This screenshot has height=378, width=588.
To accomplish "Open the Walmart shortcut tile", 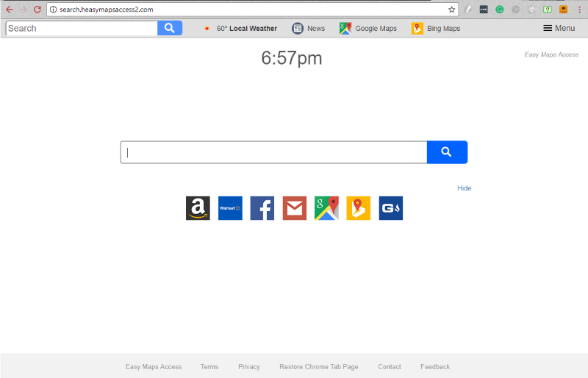I will tap(230, 208).
